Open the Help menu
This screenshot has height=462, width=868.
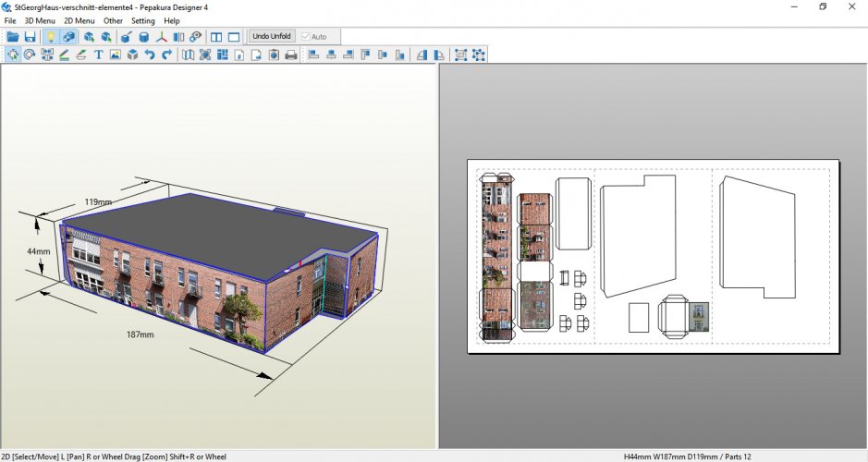[x=172, y=20]
